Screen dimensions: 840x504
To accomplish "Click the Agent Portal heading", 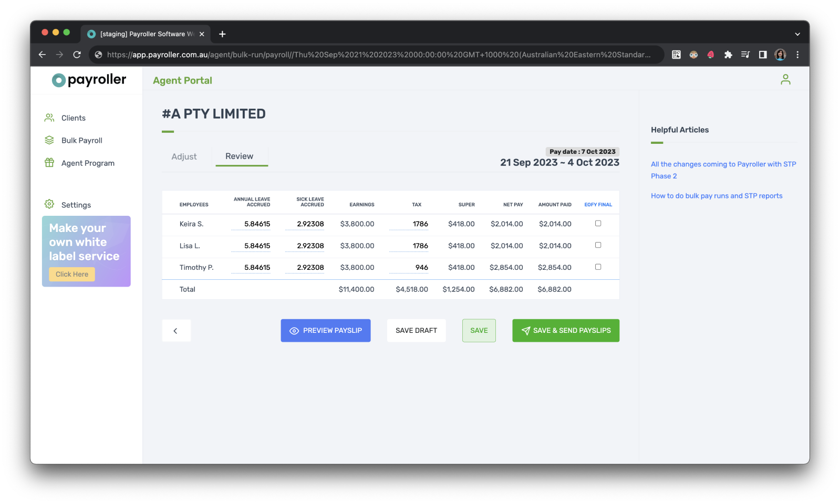I will [182, 80].
